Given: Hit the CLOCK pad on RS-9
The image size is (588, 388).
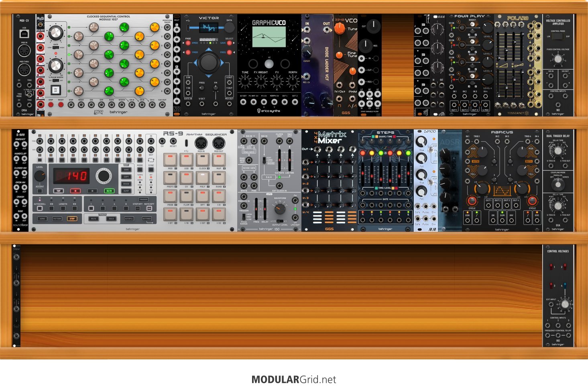Looking at the screenshot, I should (203, 159).
